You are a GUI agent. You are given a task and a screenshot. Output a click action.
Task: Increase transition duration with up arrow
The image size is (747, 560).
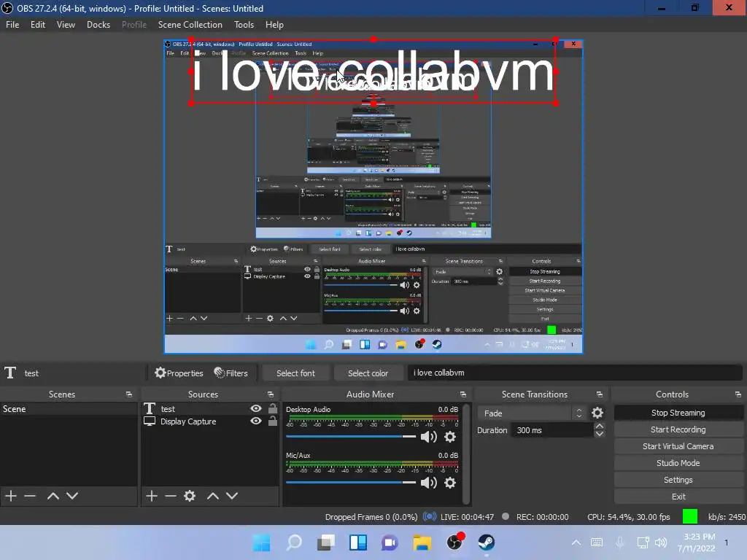(x=600, y=426)
